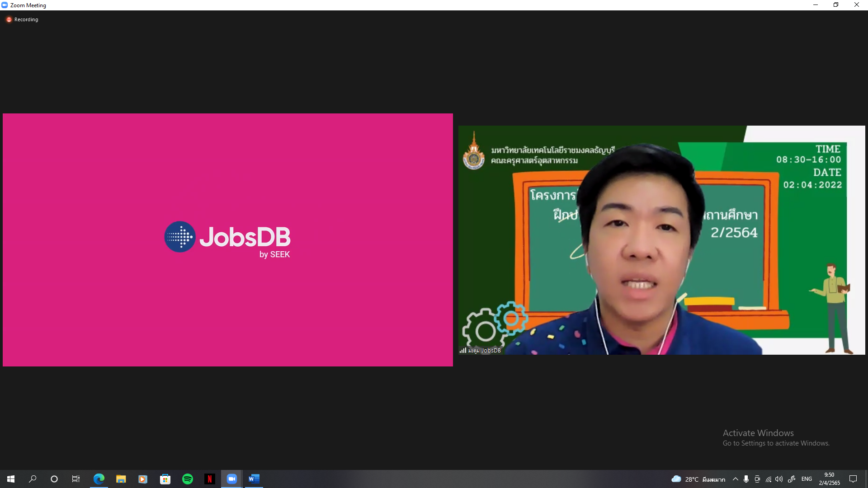The height and width of the screenshot is (488, 868).
Task: Close the Zoom Meeting window
Action: 857,5
